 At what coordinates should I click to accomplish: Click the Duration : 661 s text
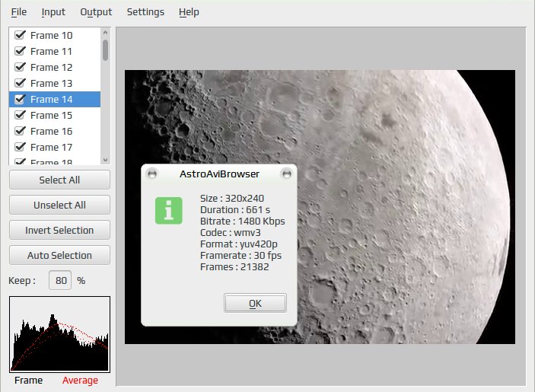pos(235,209)
